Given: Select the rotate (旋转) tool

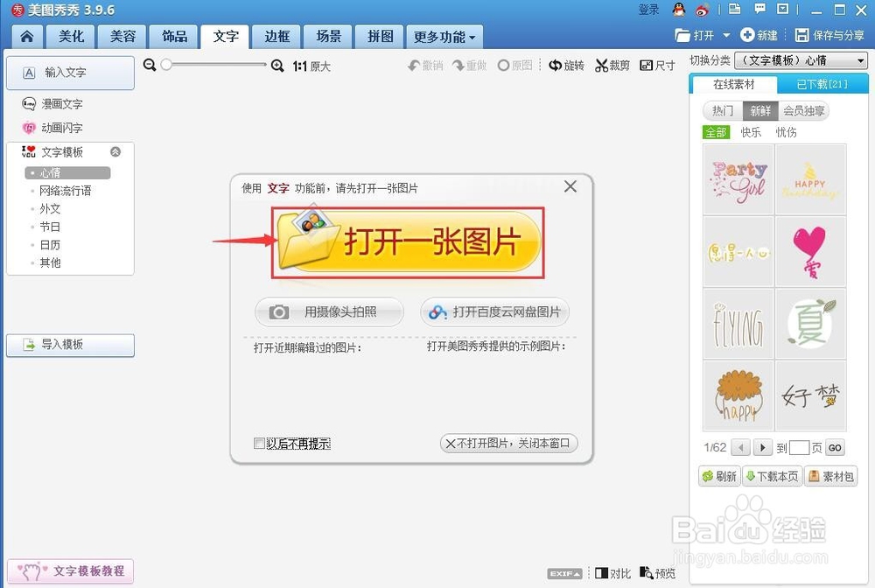Looking at the screenshot, I should point(566,65).
